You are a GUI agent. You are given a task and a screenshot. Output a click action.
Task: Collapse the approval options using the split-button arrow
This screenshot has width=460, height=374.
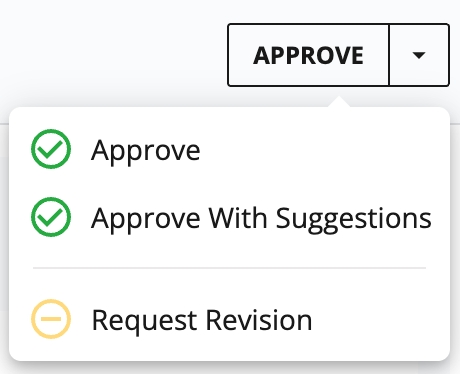click(419, 55)
